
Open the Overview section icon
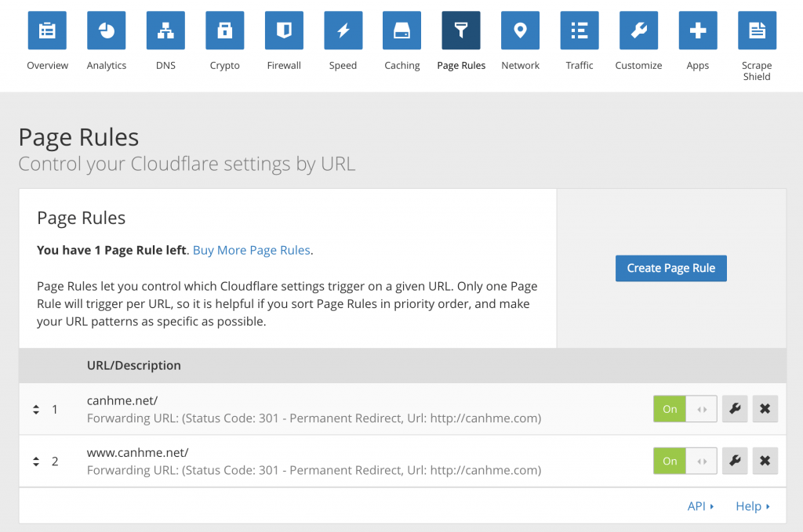tap(47, 31)
